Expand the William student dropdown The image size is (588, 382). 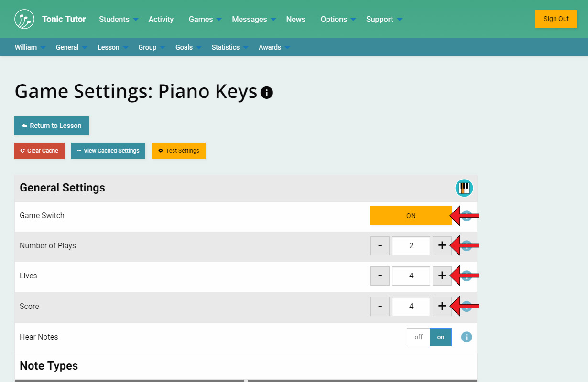pyautogui.click(x=30, y=47)
